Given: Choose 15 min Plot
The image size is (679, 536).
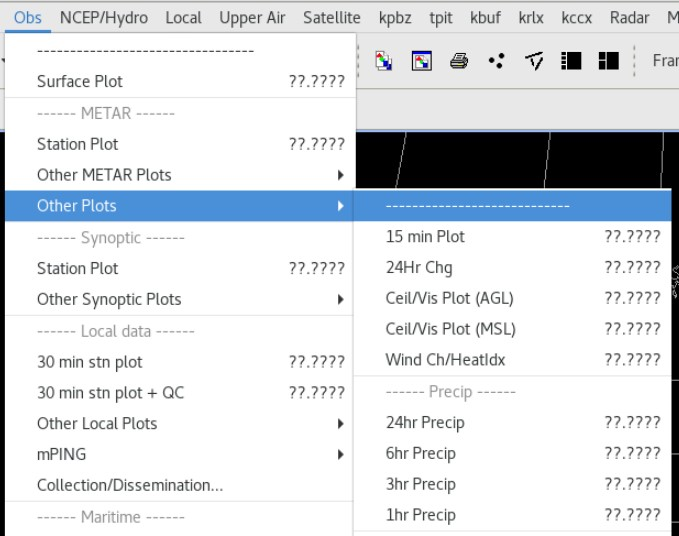Looking at the screenshot, I should pyautogui.click(x=513, y=236).
